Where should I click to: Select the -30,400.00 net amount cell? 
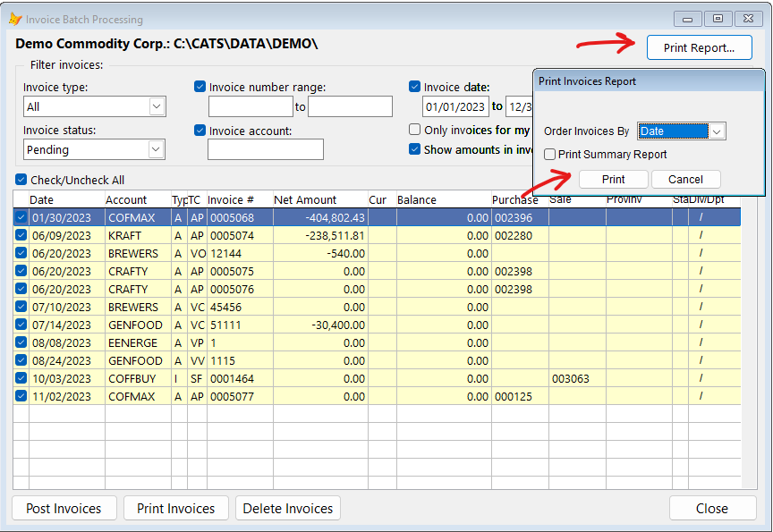[320, 325]
